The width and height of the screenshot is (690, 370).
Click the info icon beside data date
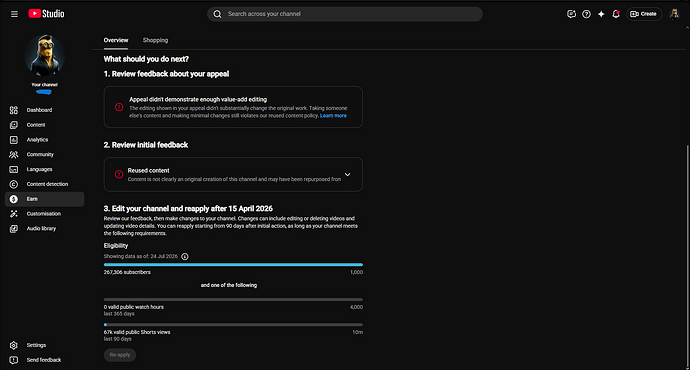[x=185, y=256]
